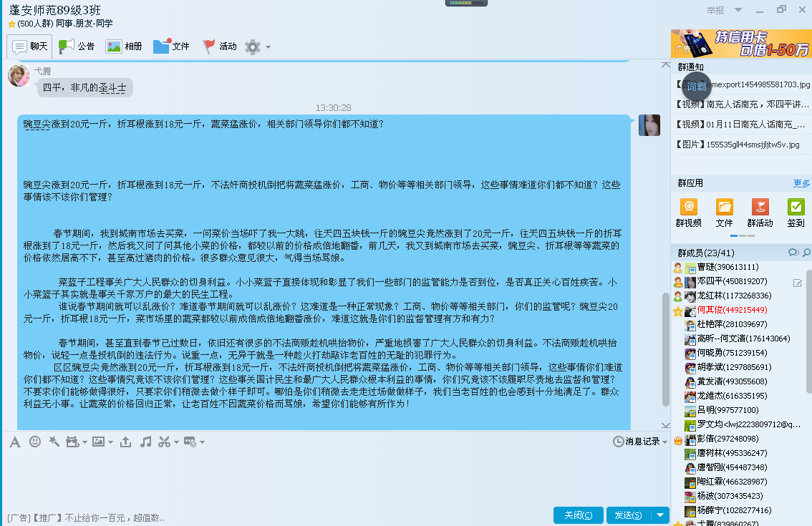Expand the screenshot scissors dropdown
This screenshot has width=812, height=526.
(175, 442)
